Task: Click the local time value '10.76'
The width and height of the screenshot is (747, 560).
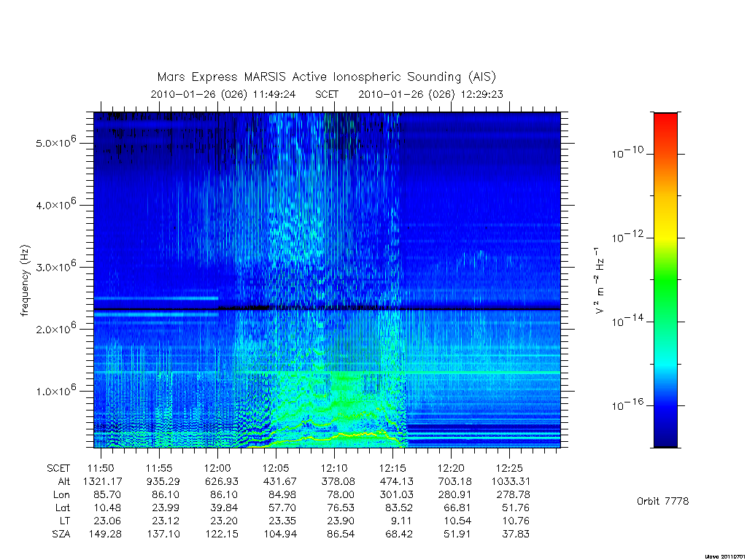Action: 516,521
